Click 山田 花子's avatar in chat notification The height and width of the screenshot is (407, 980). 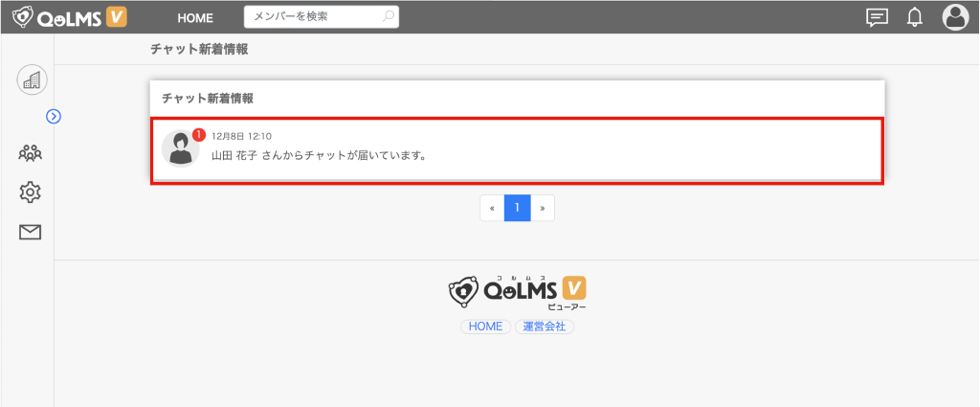pos(179,148)
